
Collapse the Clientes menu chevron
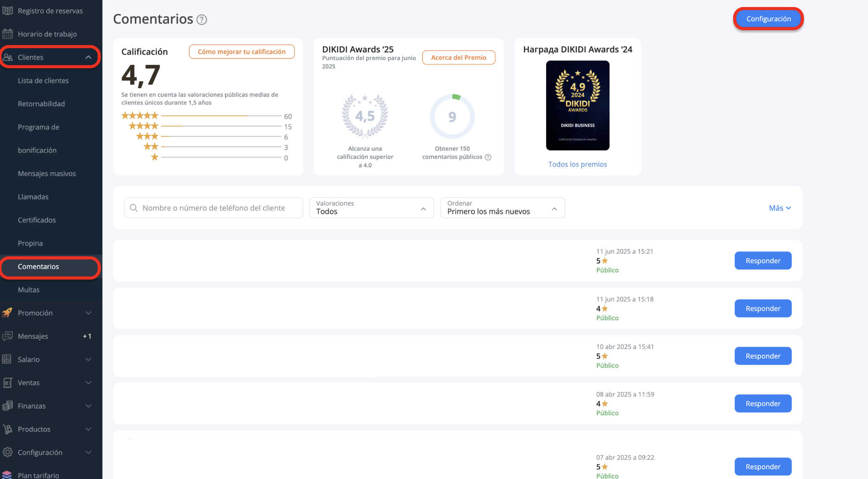pos(88,57)
